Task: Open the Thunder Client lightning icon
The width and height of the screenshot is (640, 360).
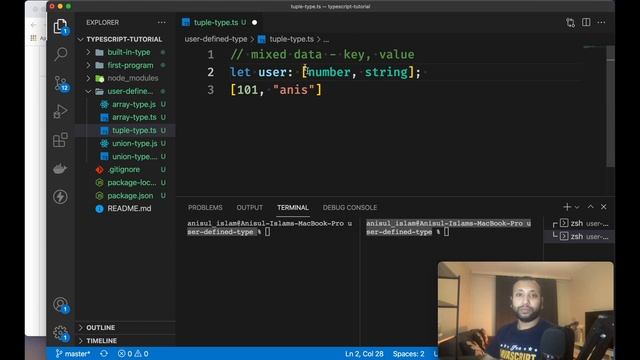Action: [x=60, y=197]
